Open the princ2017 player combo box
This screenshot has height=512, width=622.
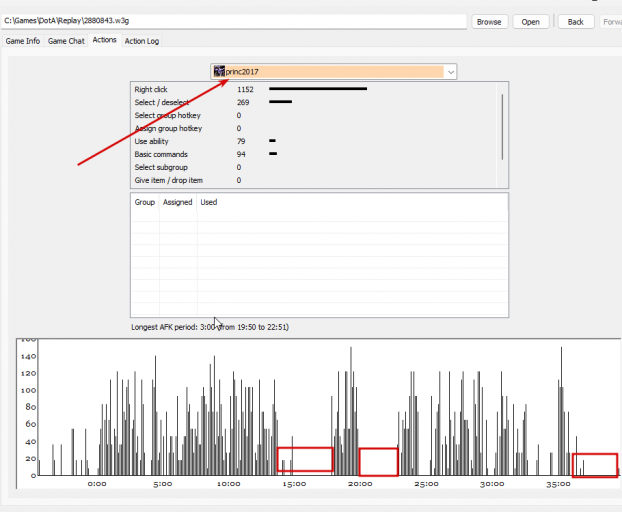click(333, 72)
